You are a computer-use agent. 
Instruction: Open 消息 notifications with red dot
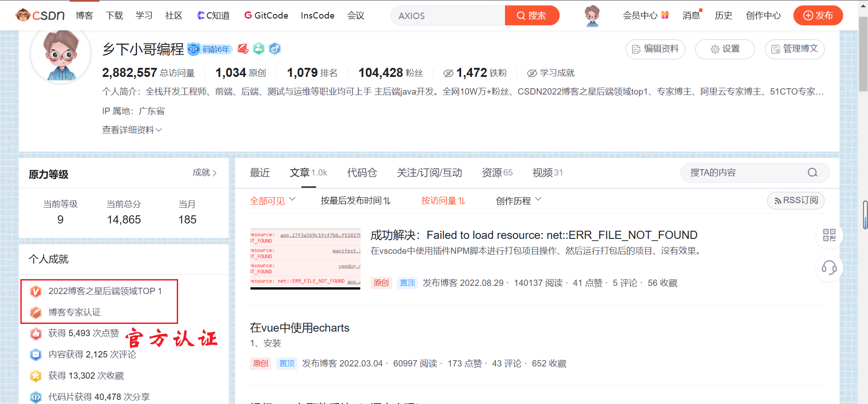pos(691,15)
